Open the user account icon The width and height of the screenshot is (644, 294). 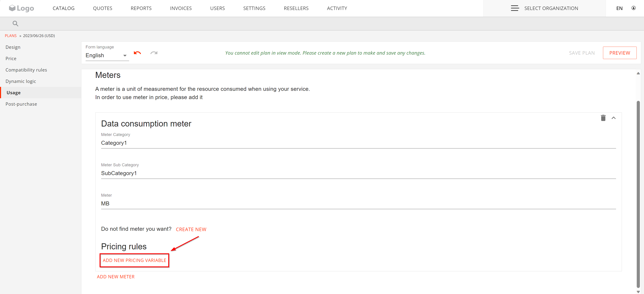pyautogui.click(x=633, y=8)
